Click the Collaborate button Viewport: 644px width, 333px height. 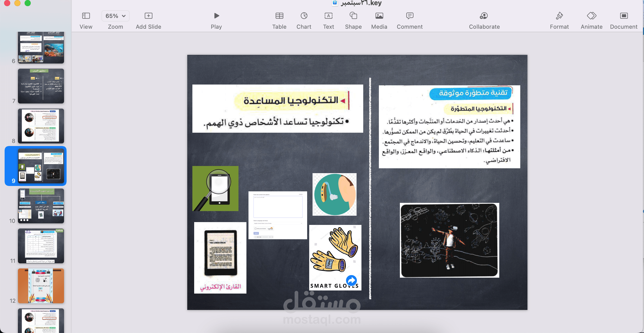484,16
